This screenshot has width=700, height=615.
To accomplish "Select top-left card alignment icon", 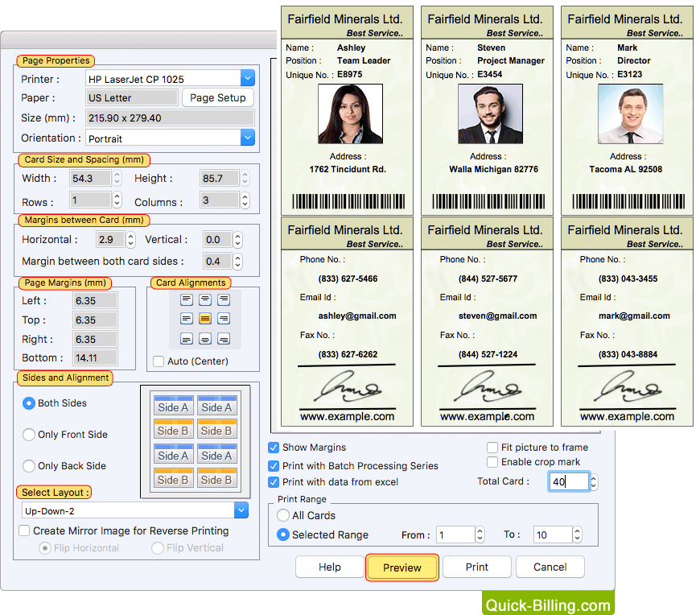I will (187, 299).
